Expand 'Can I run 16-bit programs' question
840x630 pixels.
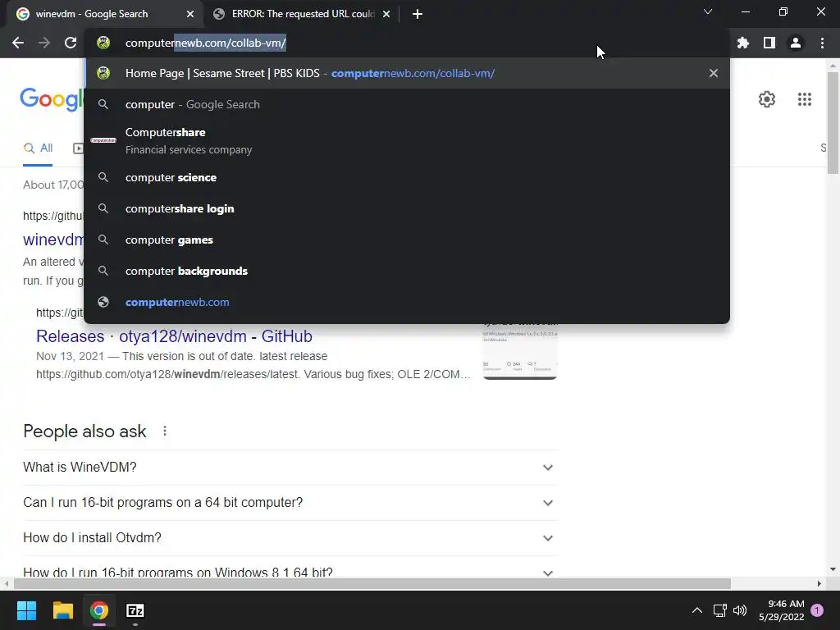(x=290, y=503)
